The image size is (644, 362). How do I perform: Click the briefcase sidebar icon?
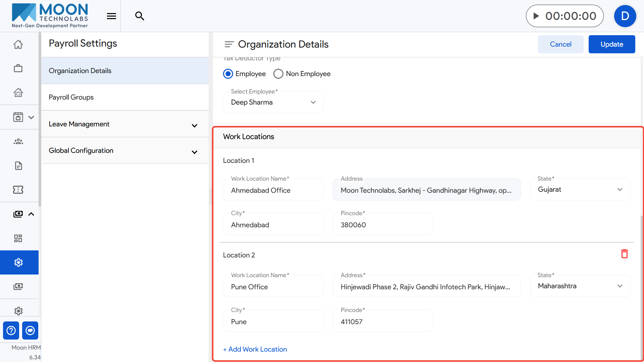click(18, 68)
